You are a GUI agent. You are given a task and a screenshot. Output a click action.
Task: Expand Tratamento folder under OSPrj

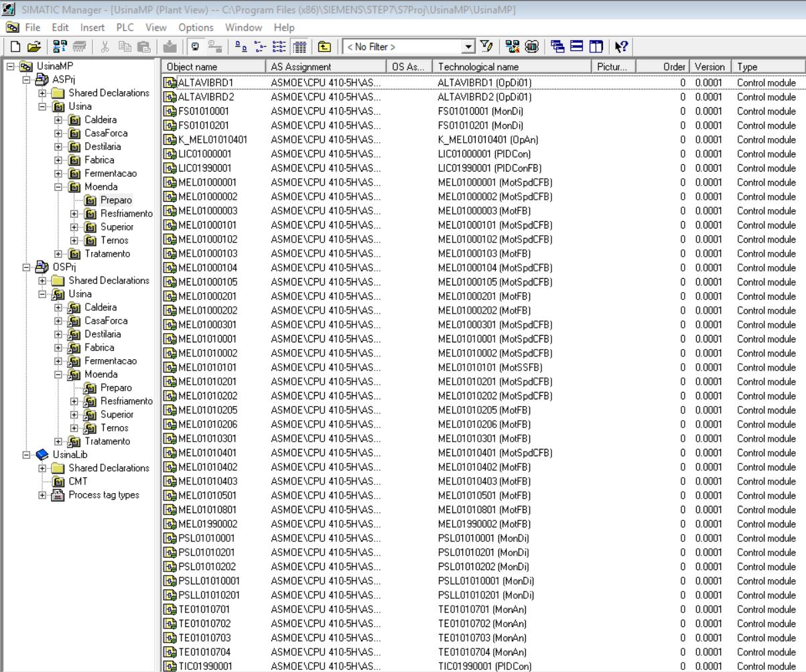59,442
